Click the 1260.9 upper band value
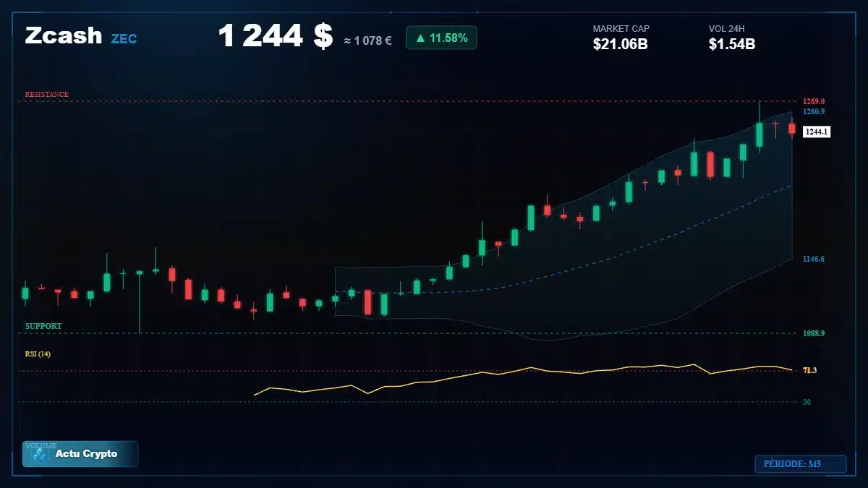 pyautogui.click(x=814, y=112)
